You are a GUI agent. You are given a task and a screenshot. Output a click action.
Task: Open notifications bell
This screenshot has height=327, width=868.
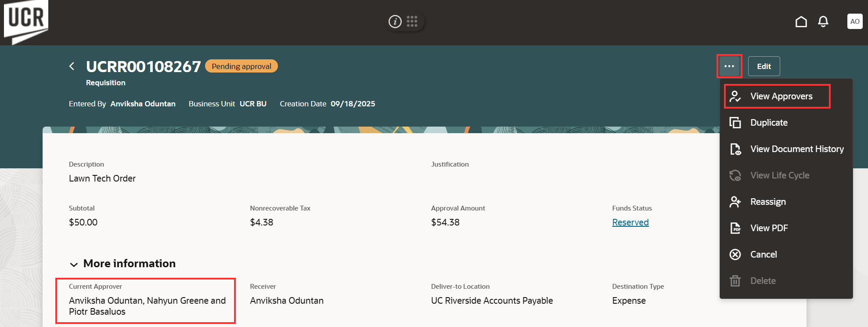tap(823, 22)
